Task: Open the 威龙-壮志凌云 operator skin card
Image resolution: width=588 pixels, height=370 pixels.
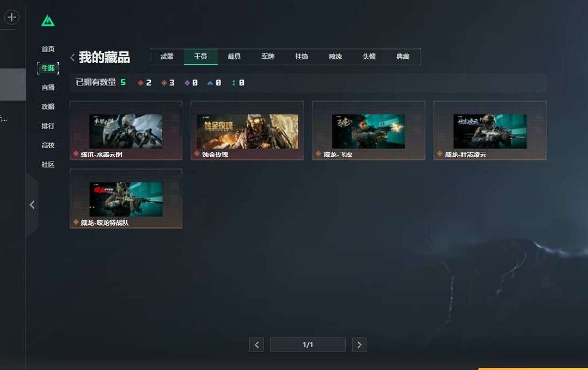Action: pos(490,131)
